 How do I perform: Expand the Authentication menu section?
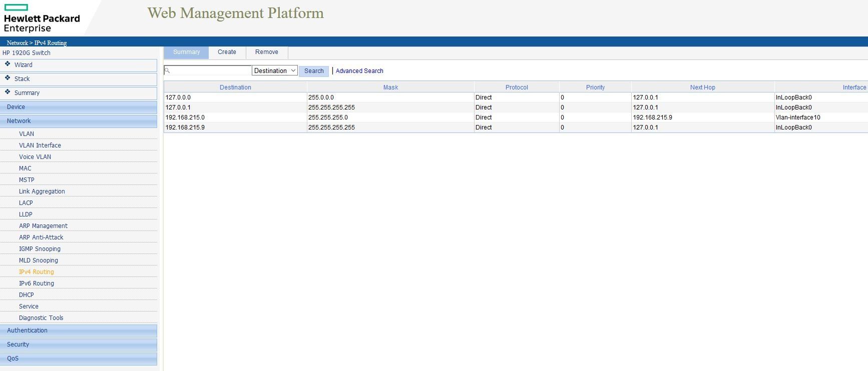(x=79, y=330)
